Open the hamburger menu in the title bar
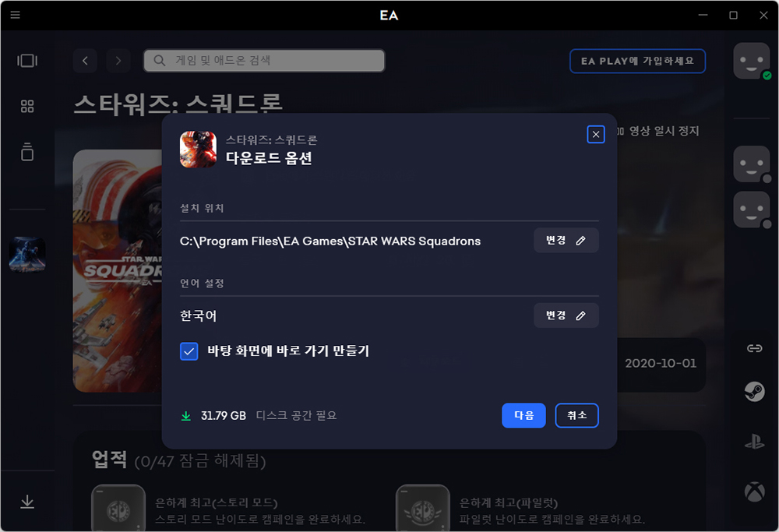This screenshot has width=779, height=532. (15, 14)
